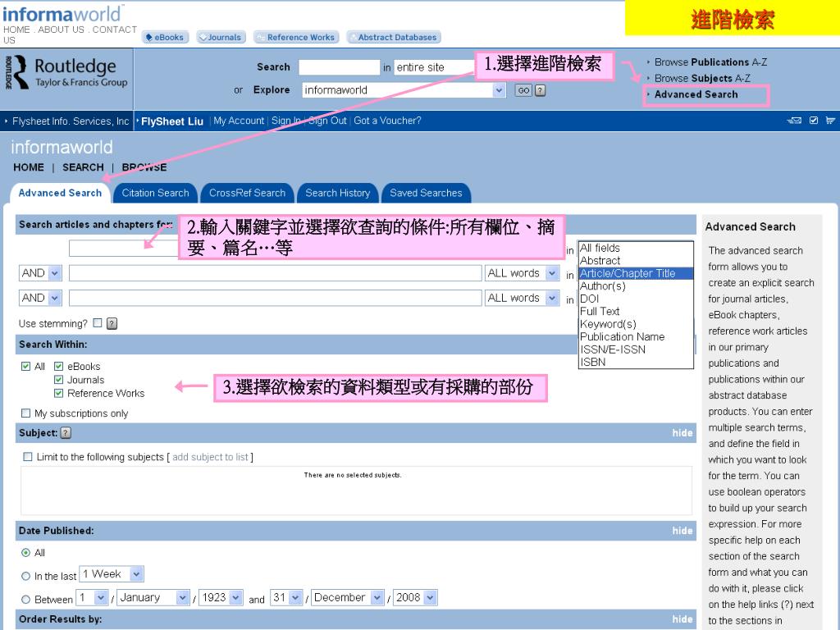Click Browse Publications A-Z link
The image size is (840, 630).
(x=710, y=62)
